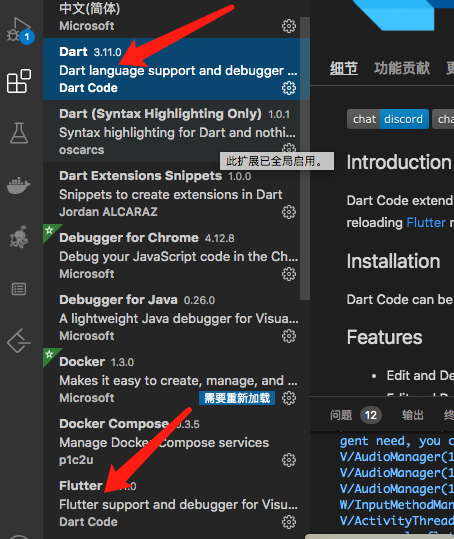Click the chat discord badge
Viewport: 454px width, 539px height.
[388, 119]
